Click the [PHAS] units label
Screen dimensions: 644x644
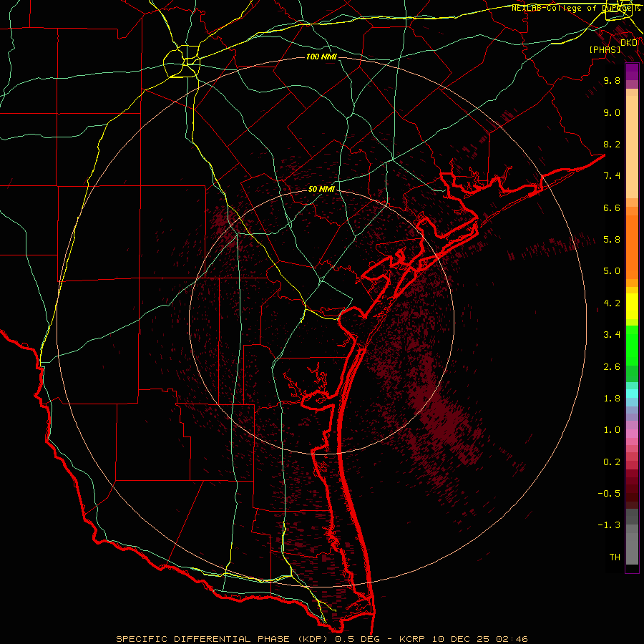[605, 50]
